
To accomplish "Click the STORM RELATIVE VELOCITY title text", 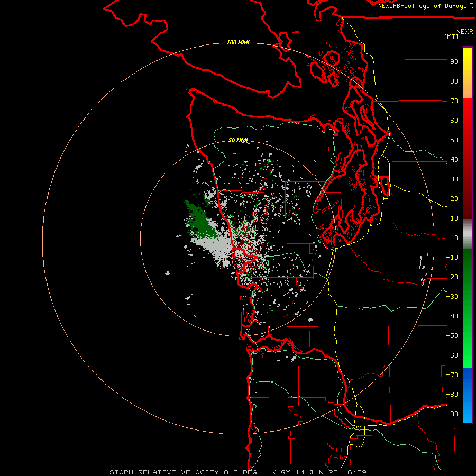I will [164, 472].
